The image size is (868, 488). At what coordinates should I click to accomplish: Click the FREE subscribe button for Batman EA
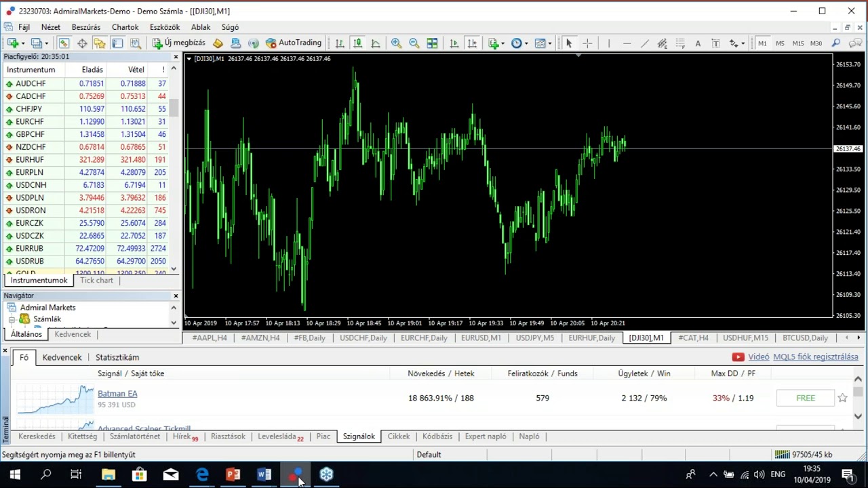806,398
